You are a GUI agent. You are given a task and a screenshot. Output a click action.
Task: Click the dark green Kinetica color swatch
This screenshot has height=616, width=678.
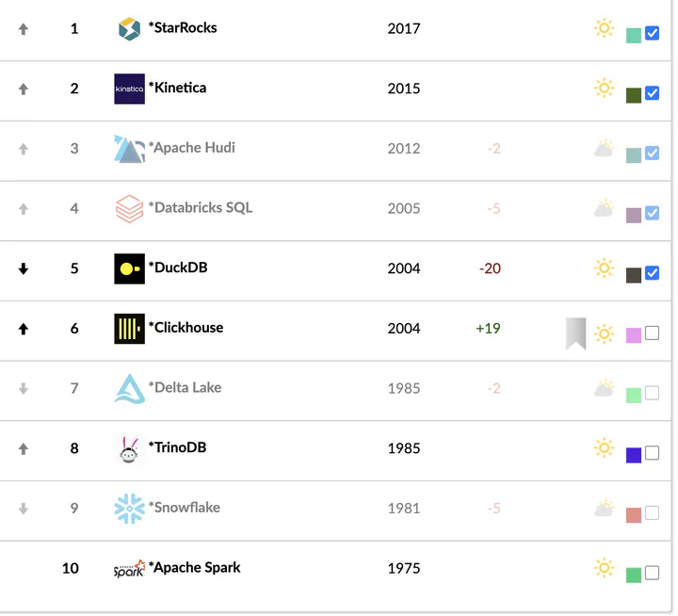(634, 95)
